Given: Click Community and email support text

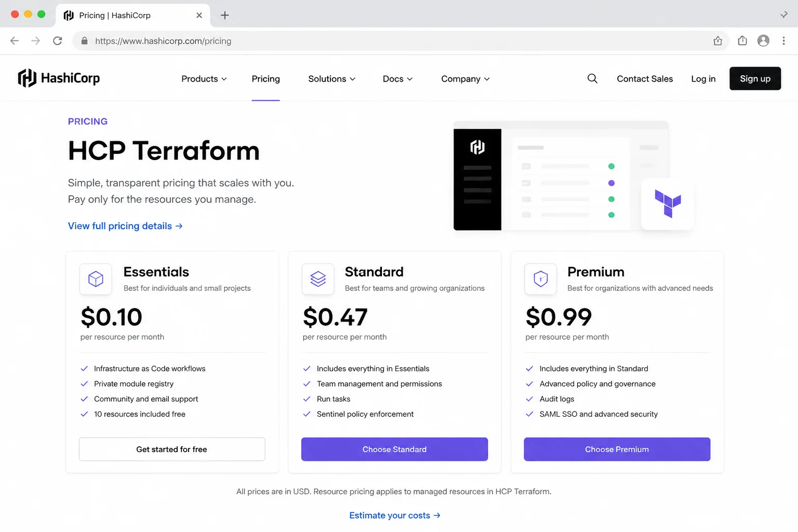Looking at the screenshot, I should pyautogui.click(x=146, y=399).
